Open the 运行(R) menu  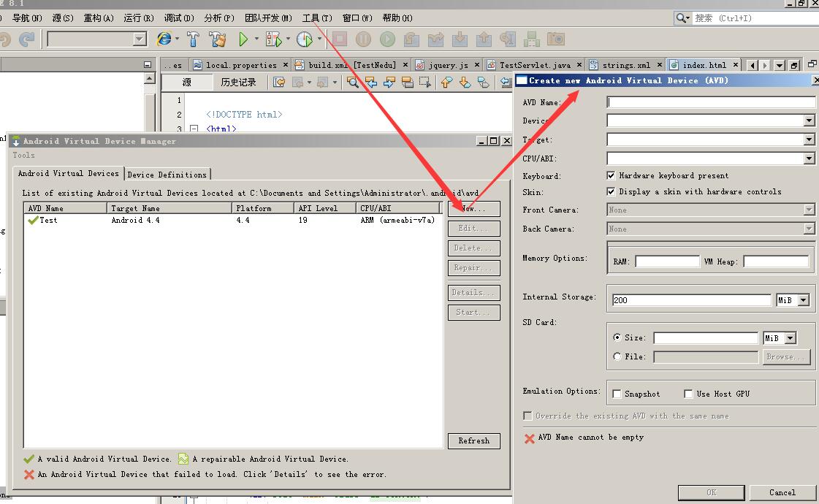138,18
